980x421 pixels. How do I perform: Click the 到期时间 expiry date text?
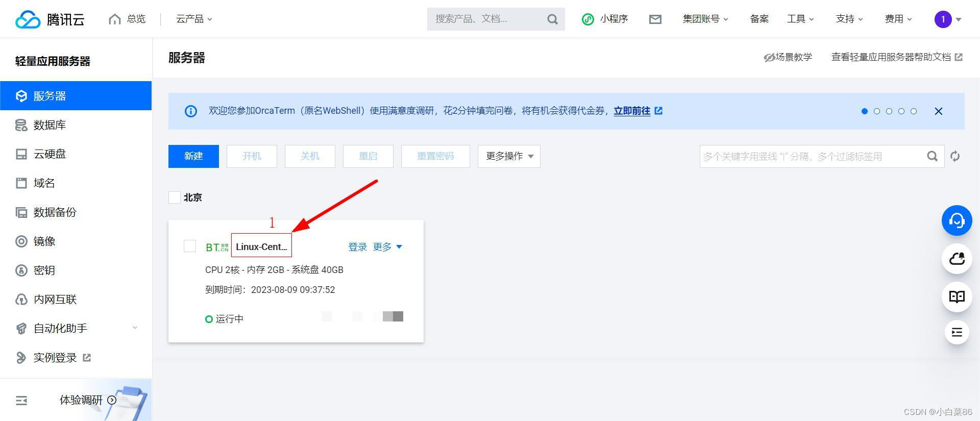tap(270, 290)
